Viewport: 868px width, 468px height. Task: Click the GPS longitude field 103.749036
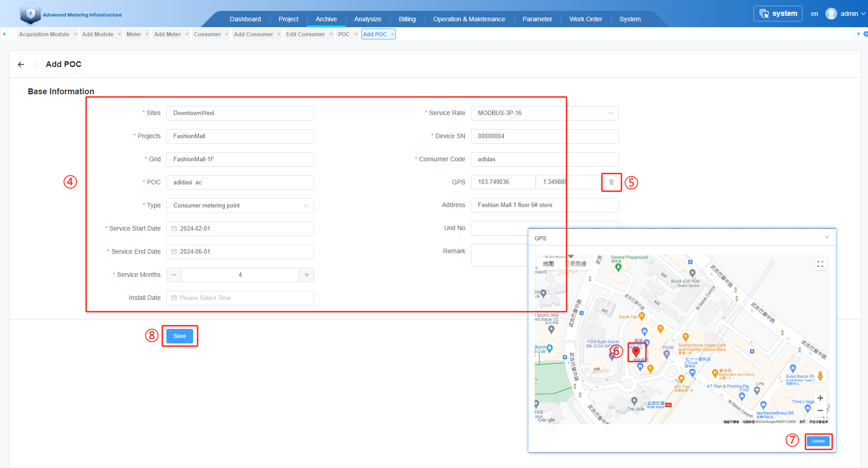pos(503,182)
